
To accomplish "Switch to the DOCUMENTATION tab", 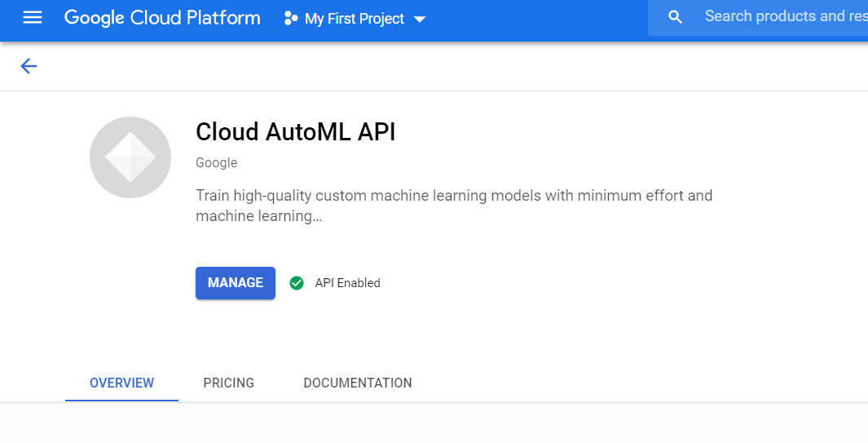I will coord(358,383).
